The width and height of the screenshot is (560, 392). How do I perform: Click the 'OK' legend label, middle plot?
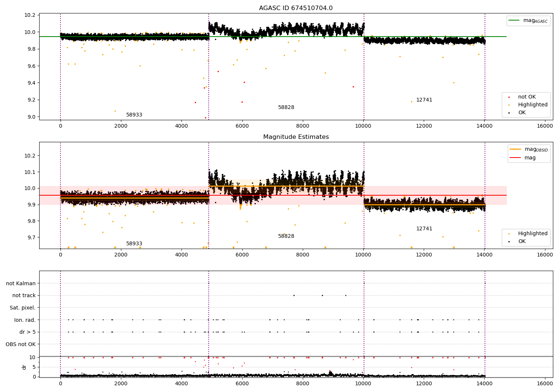click(522, 242)
